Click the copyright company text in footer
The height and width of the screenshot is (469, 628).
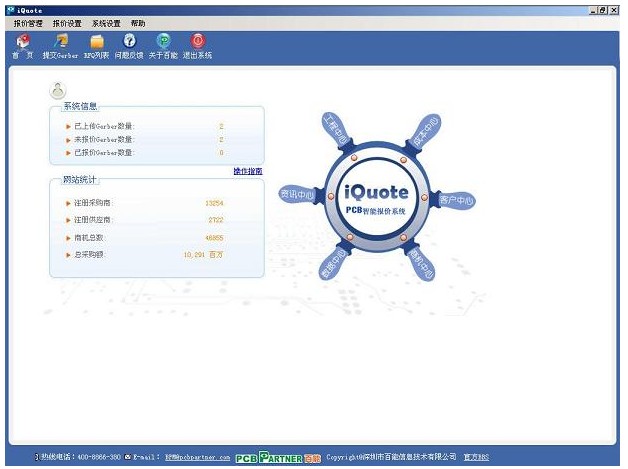391,457
